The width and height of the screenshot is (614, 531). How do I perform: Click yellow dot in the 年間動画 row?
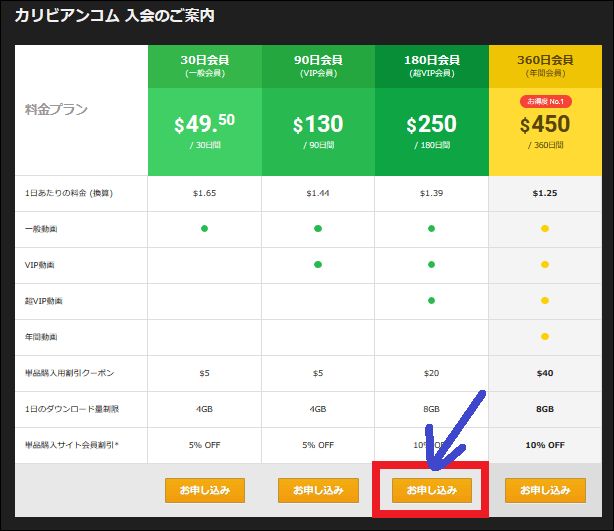545,337
